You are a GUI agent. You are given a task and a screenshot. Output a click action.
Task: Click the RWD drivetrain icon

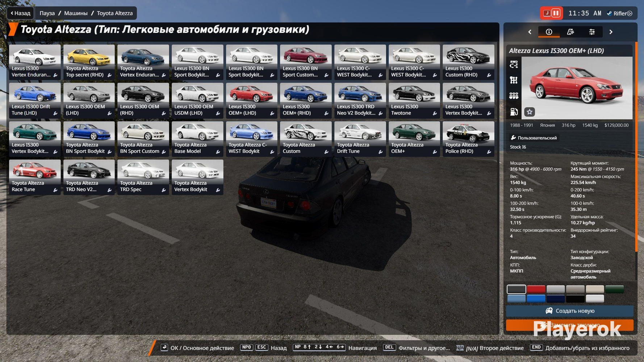[514, 64]
